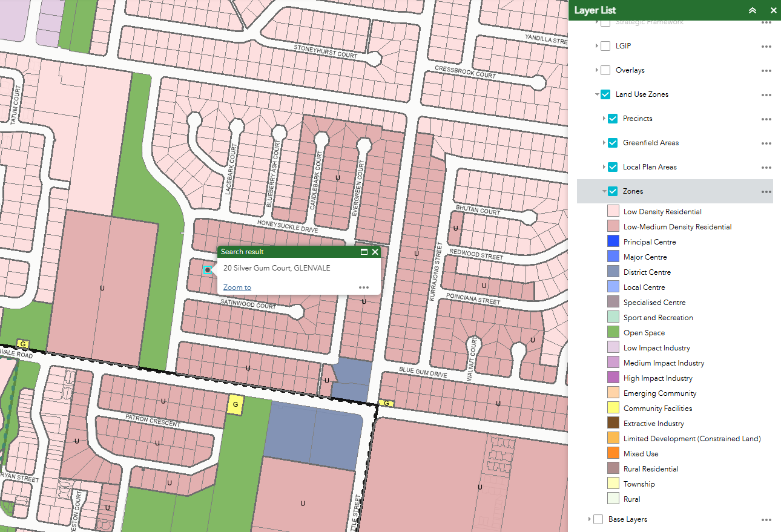Close the Layer List panel
The width and height of the screenshot is (781, 532).
(773, 10)
